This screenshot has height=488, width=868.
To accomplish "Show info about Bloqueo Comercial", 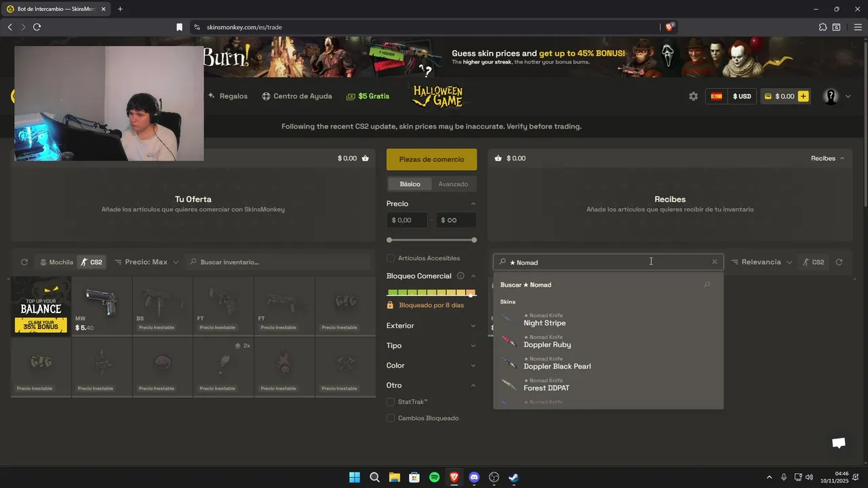I will (460, 276).
